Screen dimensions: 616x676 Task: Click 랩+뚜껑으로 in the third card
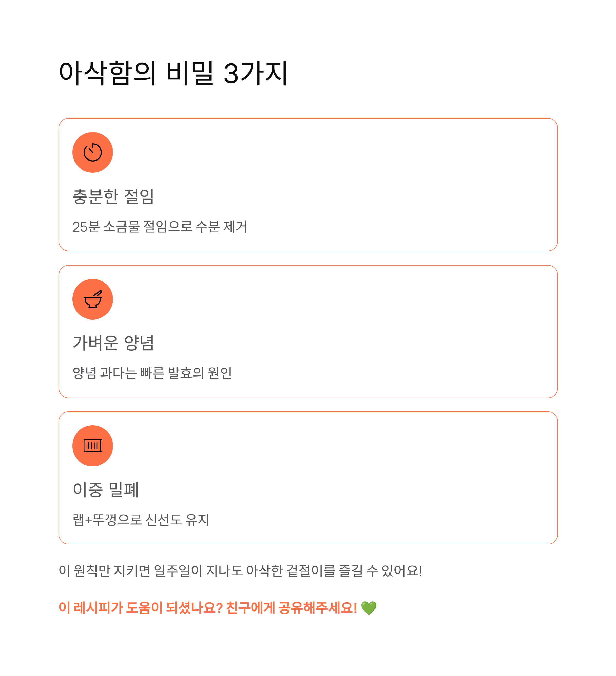click(107, 520)
